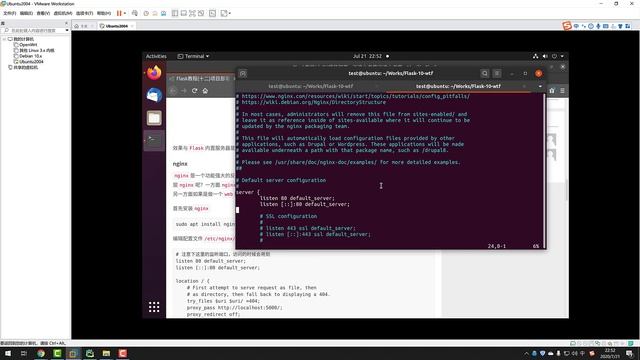640x360 pixels.
Task: Click the new tab icon in terminal header
Action: [243, 73]
